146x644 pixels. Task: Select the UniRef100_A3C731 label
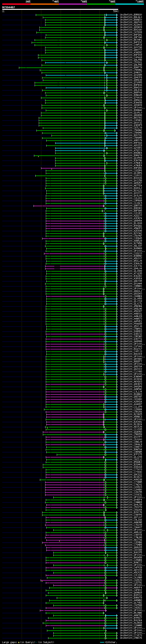tap(131, 266)
